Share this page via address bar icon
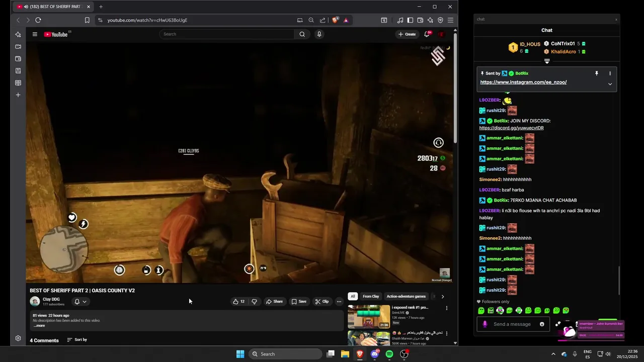Image resolution: width=644 pixels, height=362 pixels. pyautogui.click(x=323, y=20)
